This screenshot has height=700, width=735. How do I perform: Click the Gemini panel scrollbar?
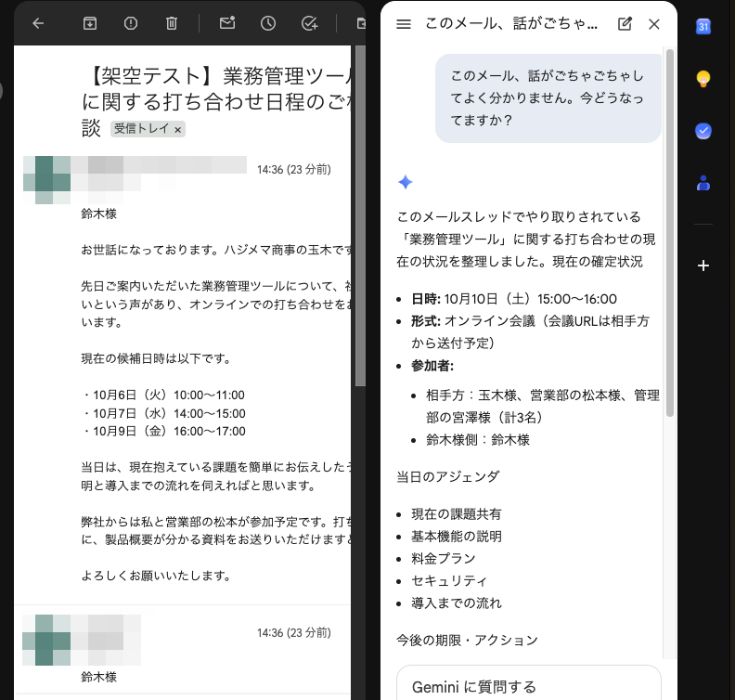tap(670, 232)
